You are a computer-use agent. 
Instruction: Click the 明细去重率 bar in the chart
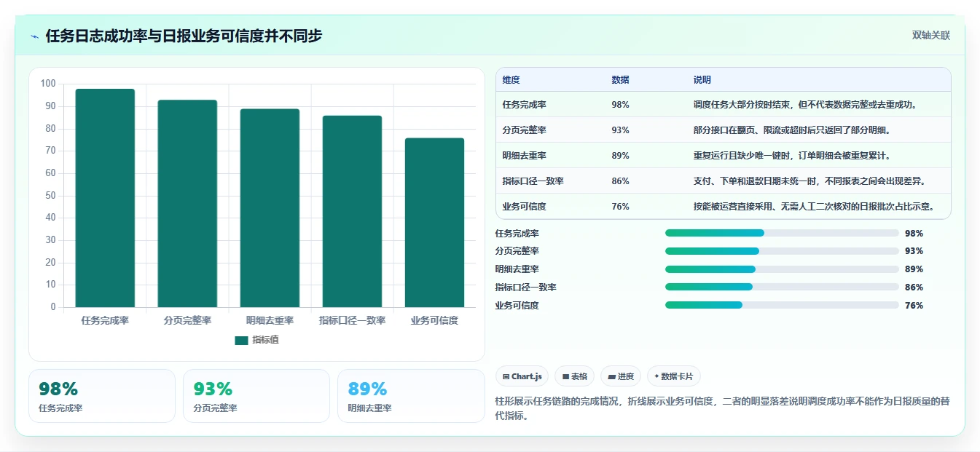point(270,208)
